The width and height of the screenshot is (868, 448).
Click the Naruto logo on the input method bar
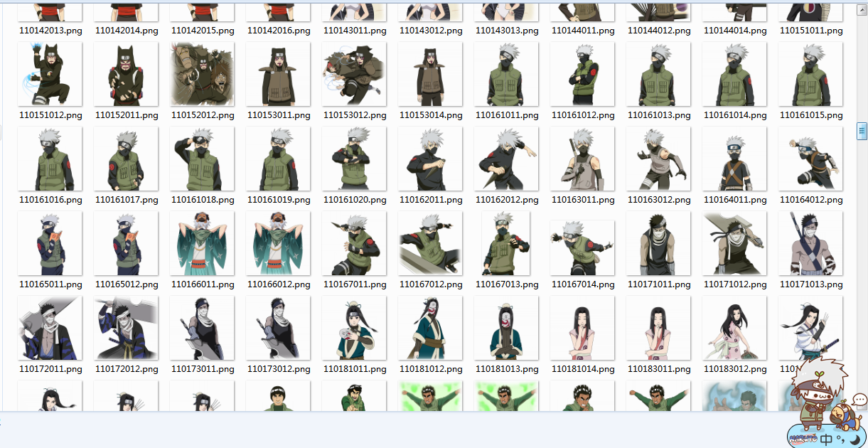click(803, 438)
